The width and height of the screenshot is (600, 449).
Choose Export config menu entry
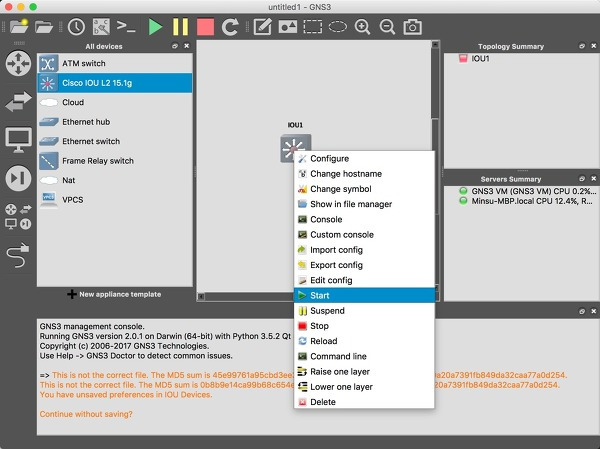point(364,265)
